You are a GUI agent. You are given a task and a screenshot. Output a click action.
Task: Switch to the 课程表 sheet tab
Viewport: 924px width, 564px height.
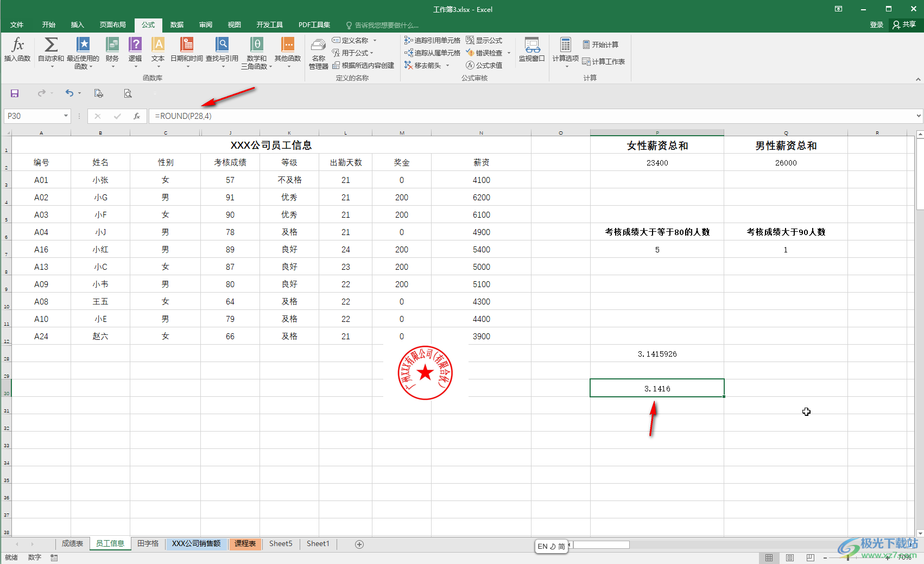pyautogui.click(x=245, y=543)
